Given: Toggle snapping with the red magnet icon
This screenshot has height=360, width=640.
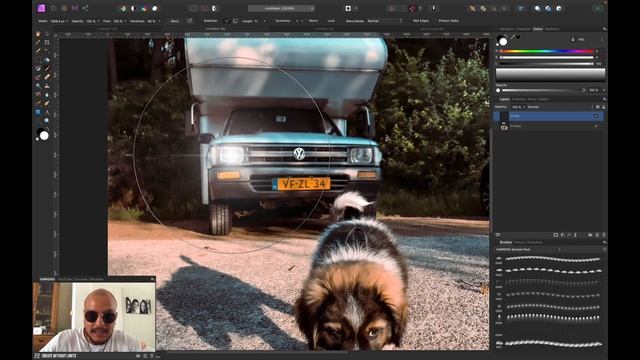Looking at the screenshot, I should pos(413,8).
